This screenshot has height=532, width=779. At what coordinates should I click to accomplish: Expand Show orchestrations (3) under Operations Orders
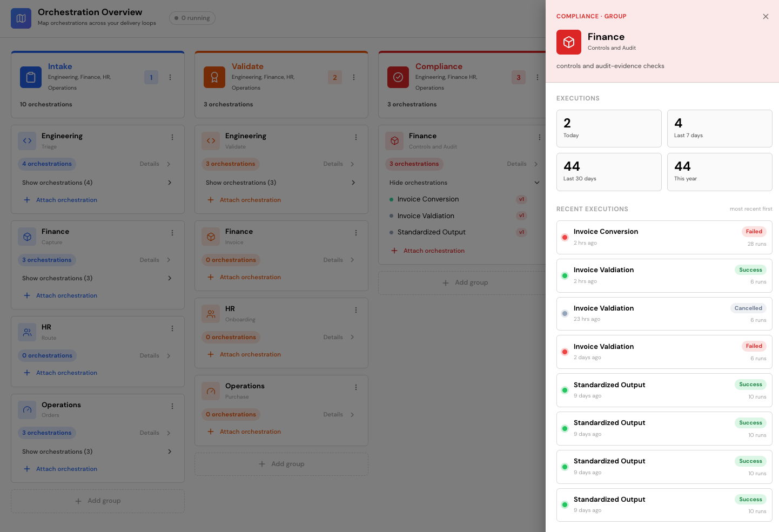pos(98,452)
